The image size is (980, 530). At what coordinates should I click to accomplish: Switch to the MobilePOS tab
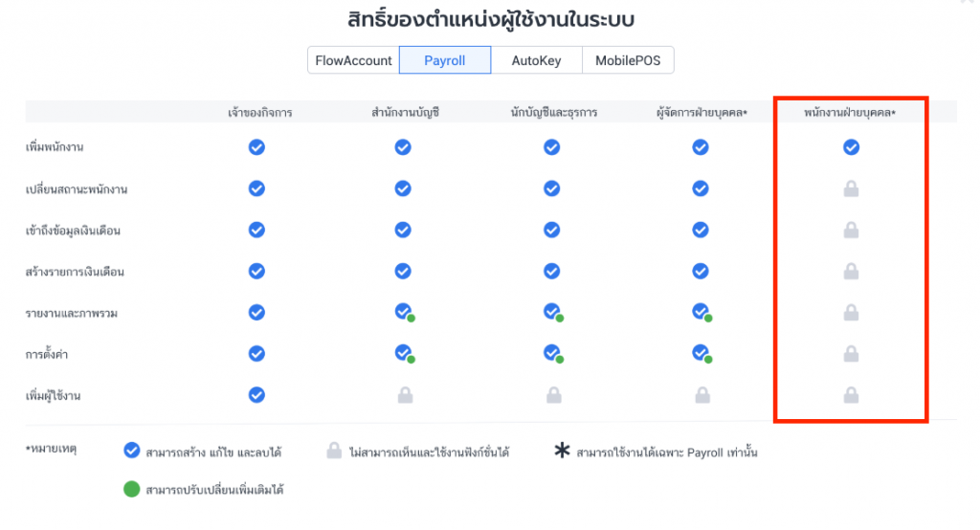627,60
